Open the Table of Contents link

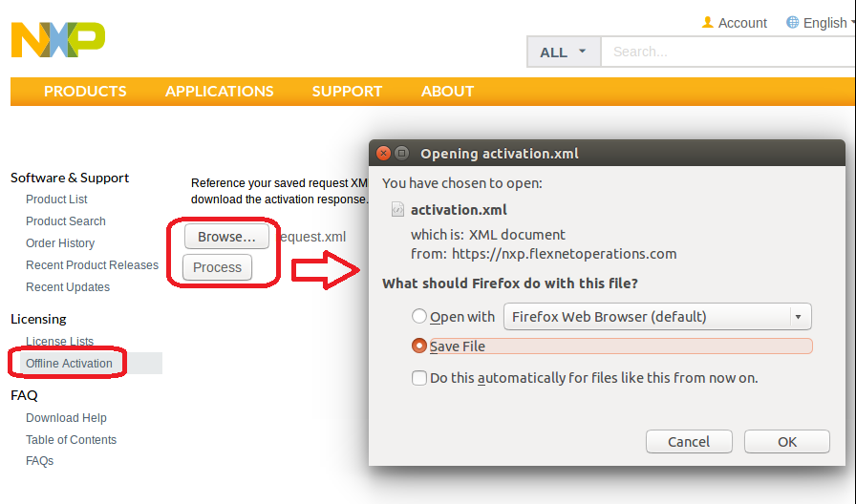point(71,440)
